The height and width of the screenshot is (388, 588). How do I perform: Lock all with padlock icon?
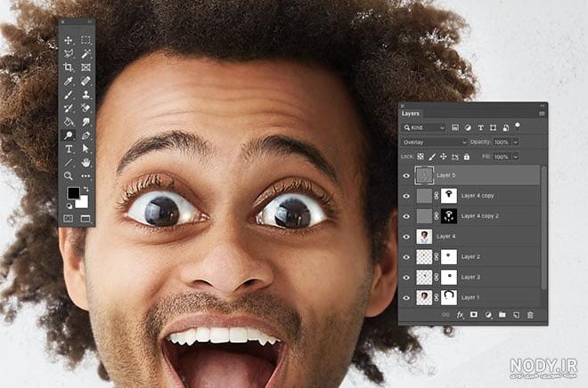click(x=467, y=157)
